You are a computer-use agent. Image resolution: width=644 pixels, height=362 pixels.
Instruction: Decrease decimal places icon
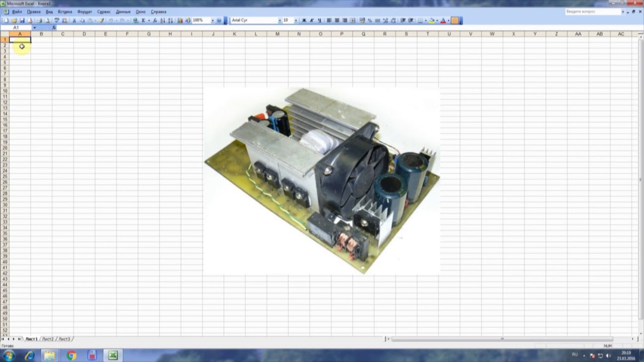(393, 21)
